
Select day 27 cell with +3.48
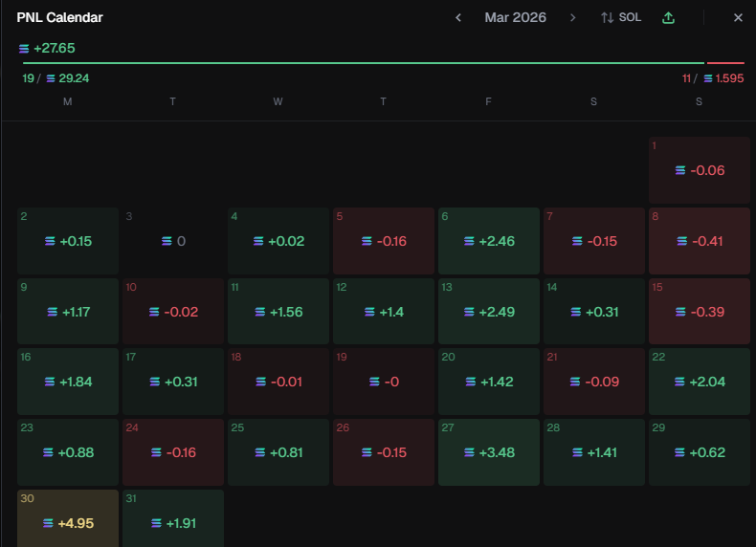click(x=488, y=452)
